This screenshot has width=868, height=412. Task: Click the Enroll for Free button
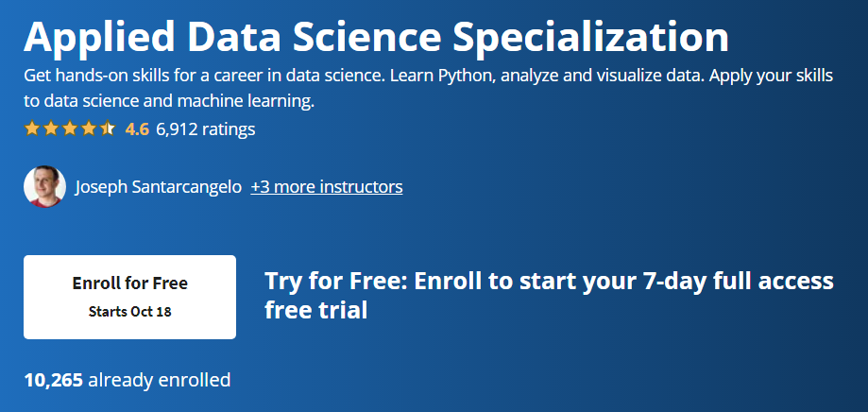(x=129, y=297)
